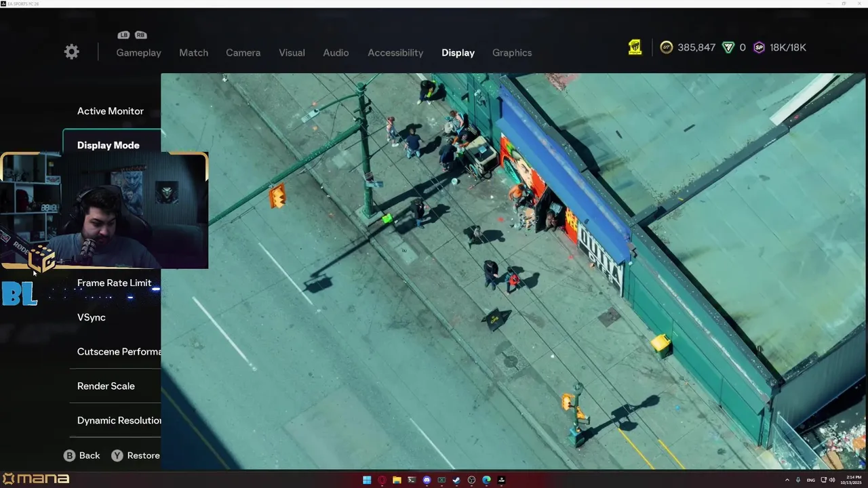This screenshot has width=868, height=488.
Task: Open Discord from taskbar
Action: pyautogui.click(x=427, y=480)
